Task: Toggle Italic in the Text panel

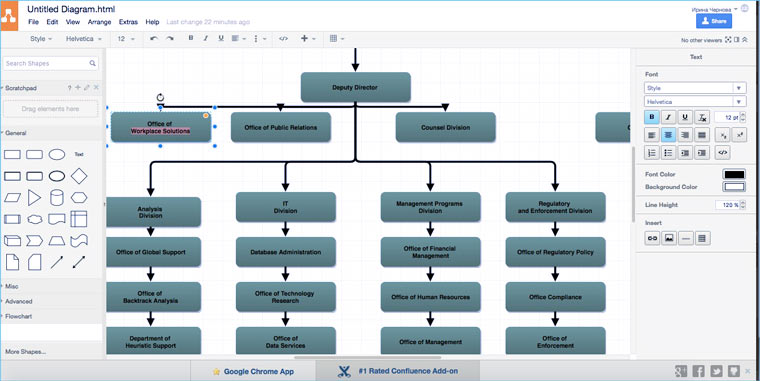Action: pos(668,117)
